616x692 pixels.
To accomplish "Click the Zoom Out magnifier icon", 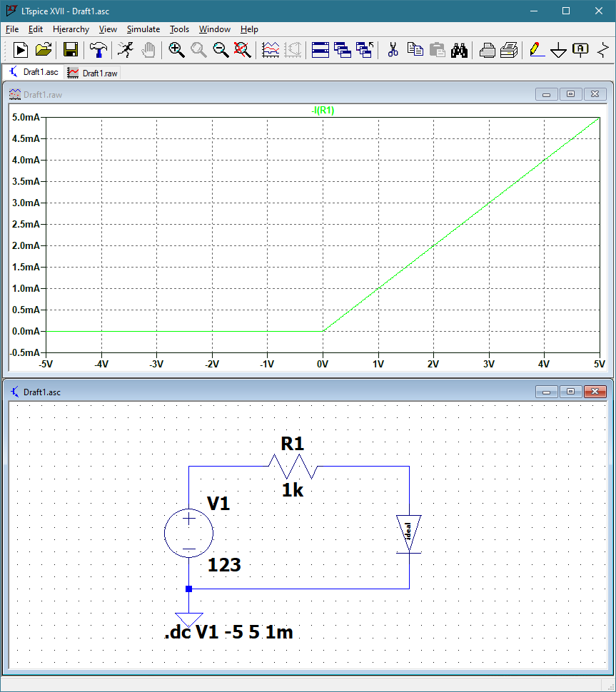I will click(221, 50).
